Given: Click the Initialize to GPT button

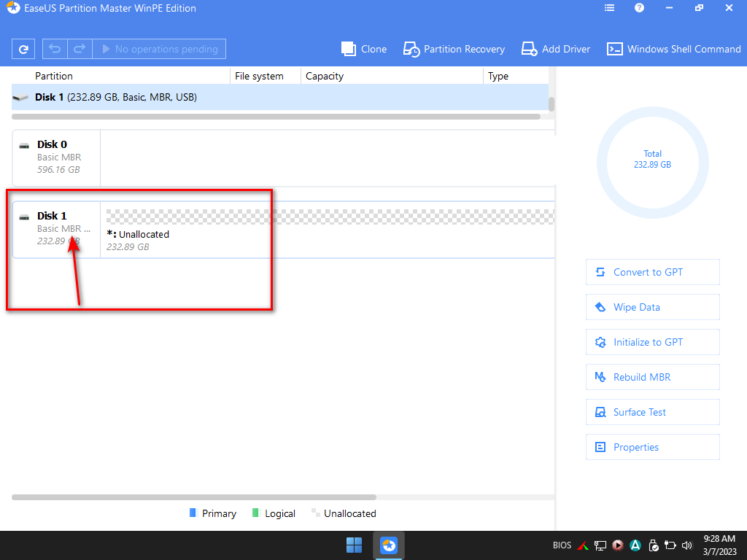Looking at the screenshot, I should click(653, 342).
